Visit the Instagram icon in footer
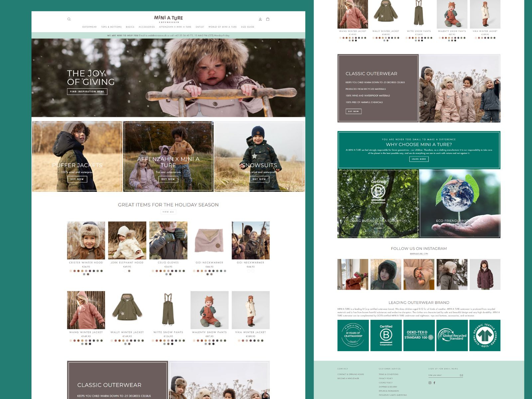Image resolution: width=532 pixels, height=399 pixels. coord(430,383)
